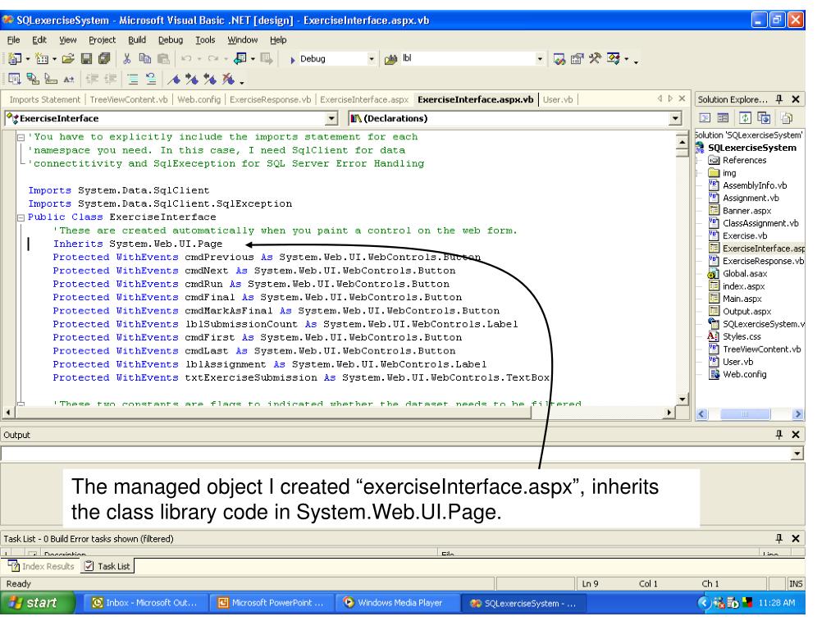Screen dimensions: 840x630
Task: Switch to the Web.config tab
Action: tap(199, 99)
